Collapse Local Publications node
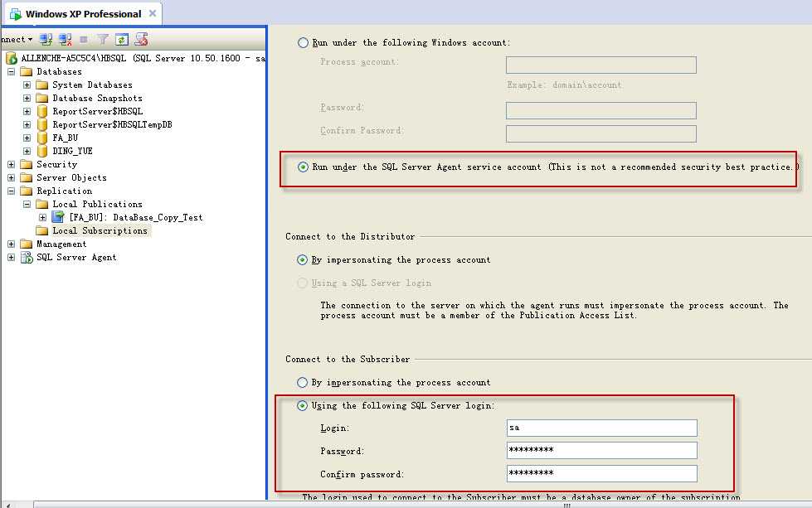 27,205
